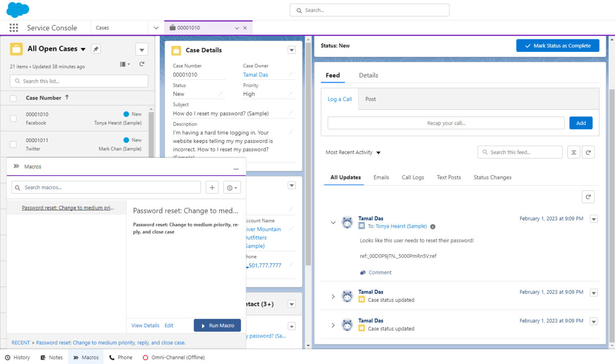615x364 pixels.
Task: Refresh the cases list view
Action: point(142,64)
